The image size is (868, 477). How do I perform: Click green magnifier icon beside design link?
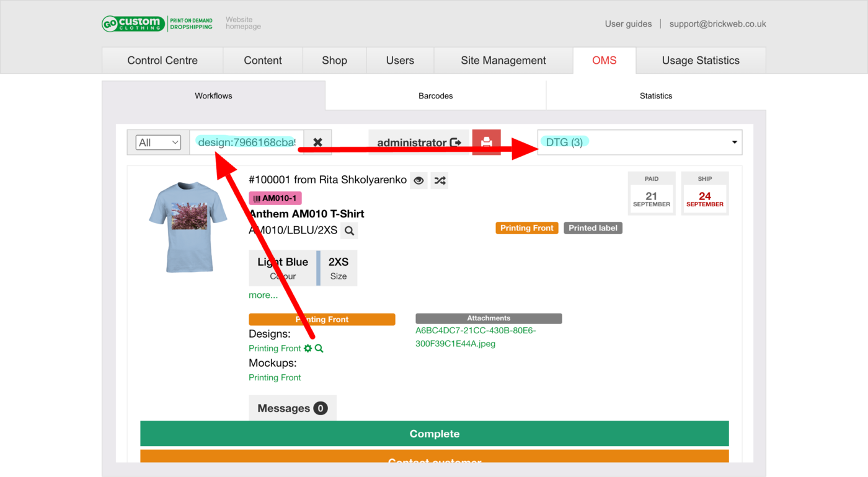(319, 348)
